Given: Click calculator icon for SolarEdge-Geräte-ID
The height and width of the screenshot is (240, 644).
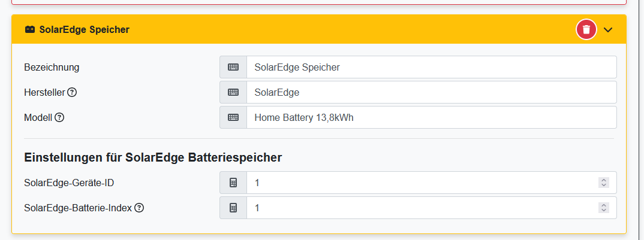Looking at the screenshot, I should (x=233, y=183).
